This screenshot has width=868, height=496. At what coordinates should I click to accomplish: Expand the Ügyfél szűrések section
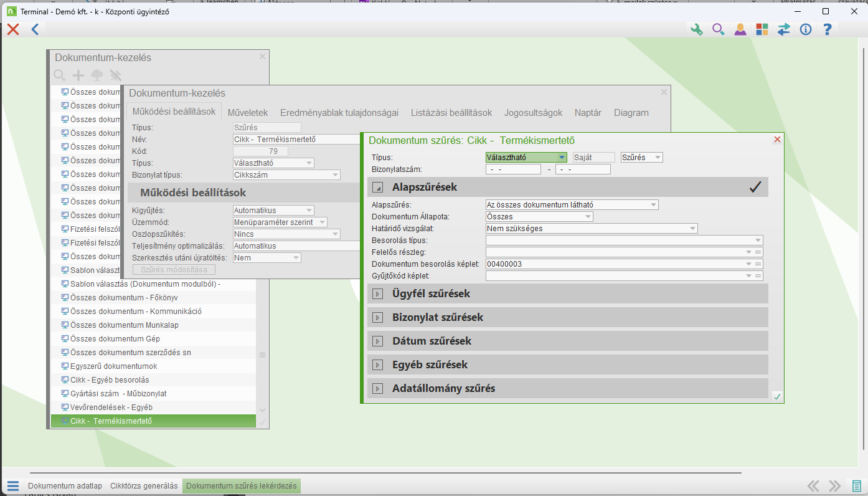pyautogui.click(x=377, y=293)
